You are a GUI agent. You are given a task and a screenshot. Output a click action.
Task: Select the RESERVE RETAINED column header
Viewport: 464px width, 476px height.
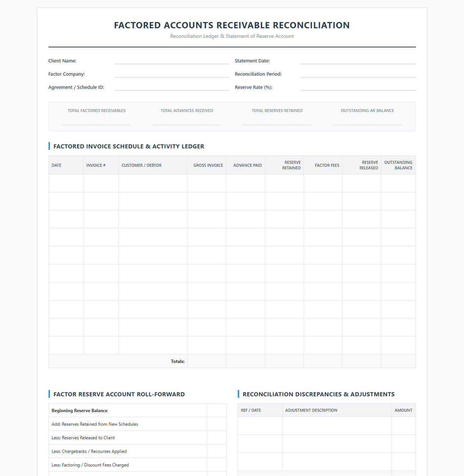(284, 165)
